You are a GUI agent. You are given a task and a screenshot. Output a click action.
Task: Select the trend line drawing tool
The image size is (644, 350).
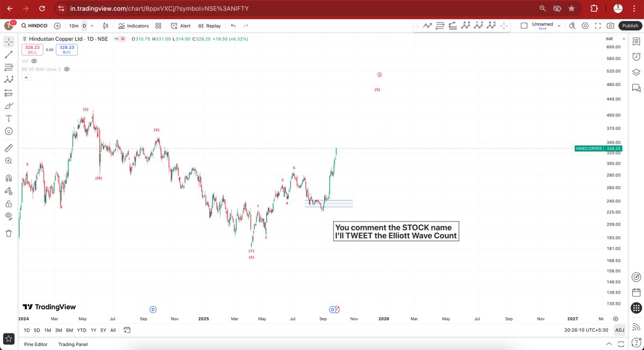(9, 54)
